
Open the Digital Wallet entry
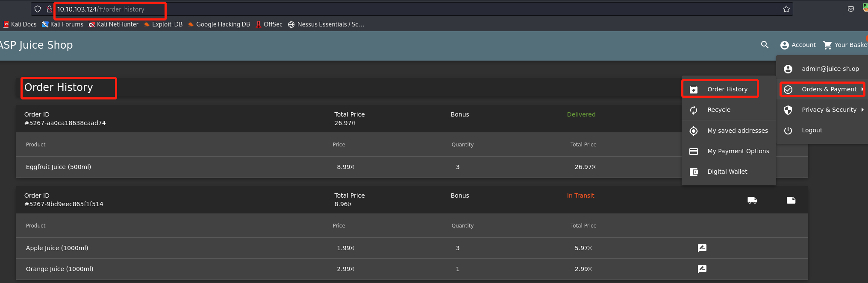(x=727, y=172)
